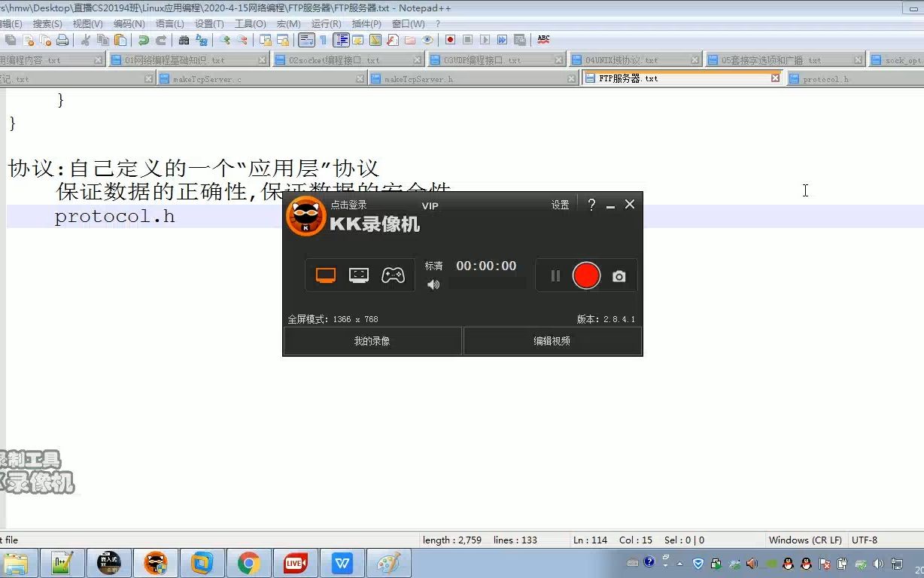
Task: Select fullscreen recording mode in KK录像机
Action: click(325, 275)
